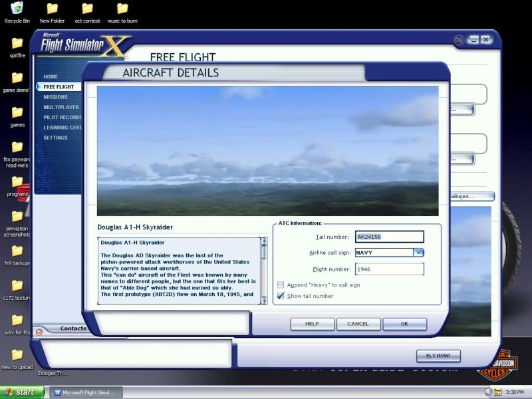This screenshot has height=399, width=532.
Task: Click the Help button in dialog
Action: pos(312,324)
